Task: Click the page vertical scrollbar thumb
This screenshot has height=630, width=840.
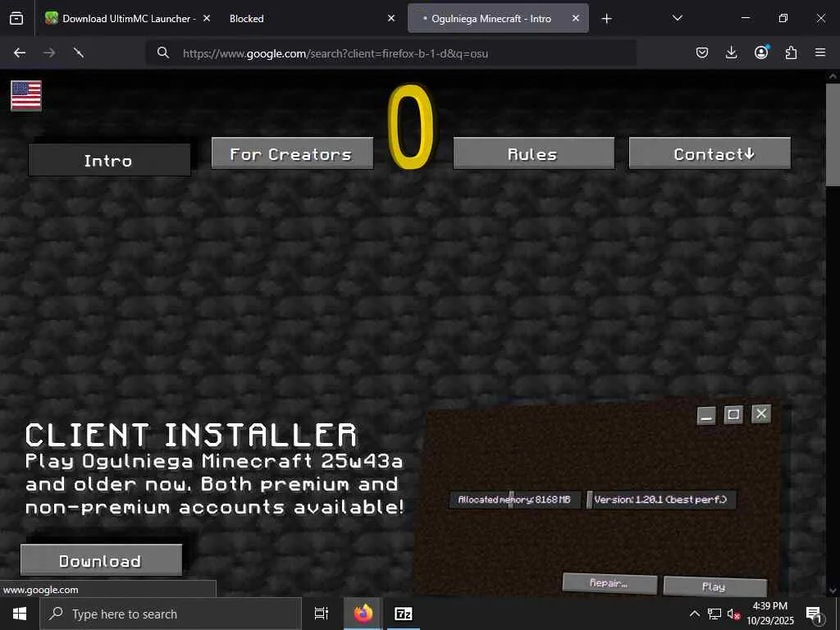Action: [833, 134]
